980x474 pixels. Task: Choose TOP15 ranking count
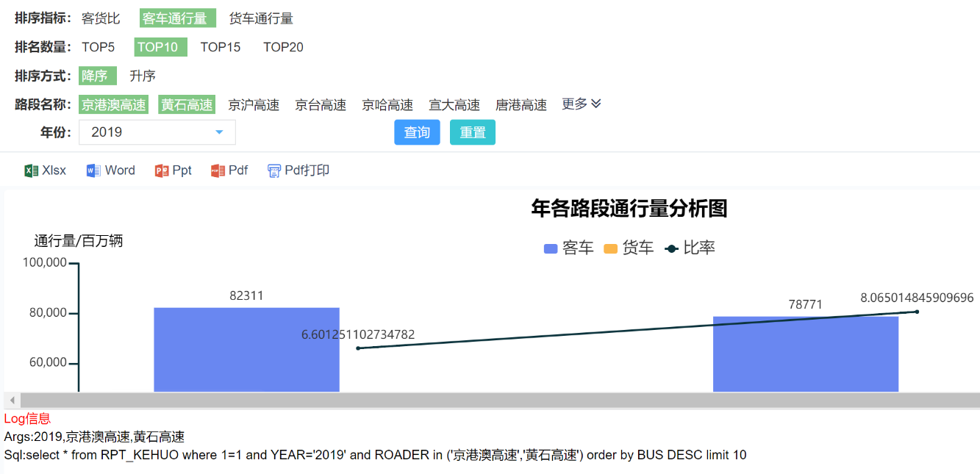(x=221, y=47)
